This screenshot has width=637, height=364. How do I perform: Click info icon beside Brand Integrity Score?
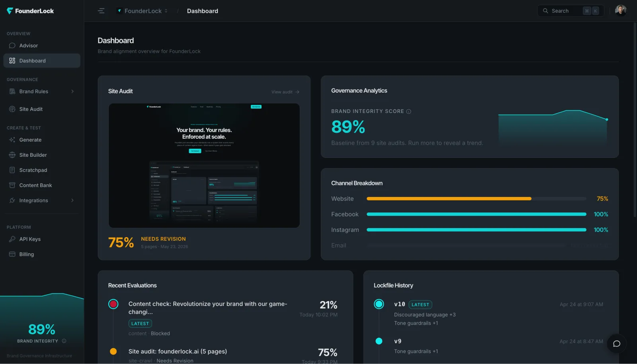click(408, 111)
